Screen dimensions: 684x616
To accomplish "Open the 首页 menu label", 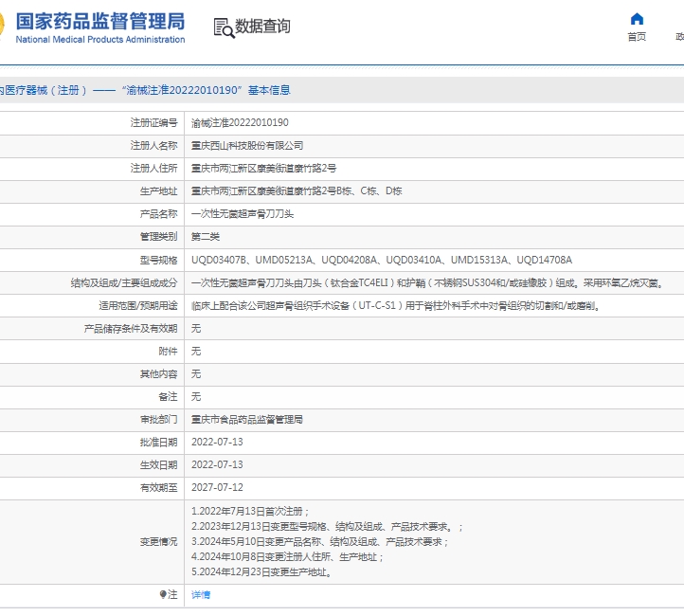I will click(x=637, y=37).
